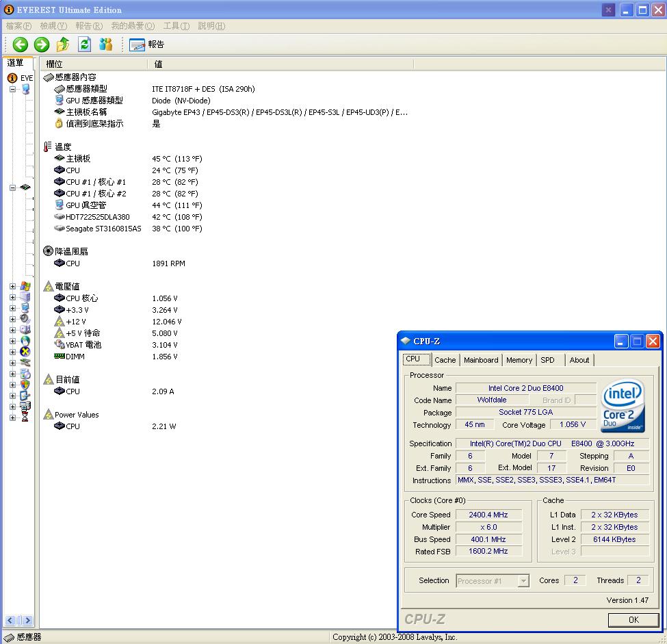This screenshot has width=667, height=644.
Task: Click the OK button in CPU-Z
Action: (633, 619)
